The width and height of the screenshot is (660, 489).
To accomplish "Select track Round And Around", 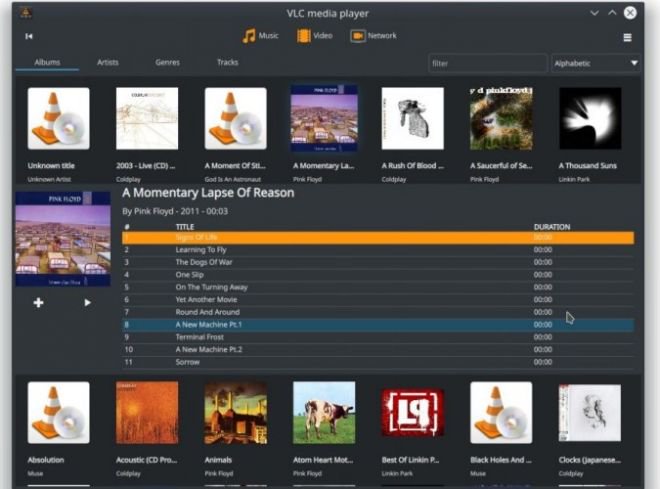I will click(378, 312).
